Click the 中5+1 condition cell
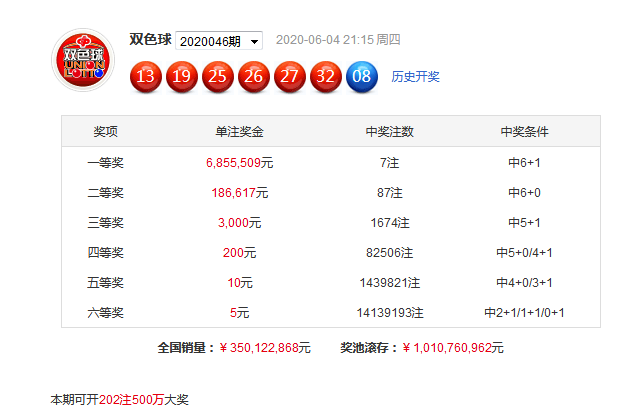This screenshot has width=637, height=417. pos(524,223)
